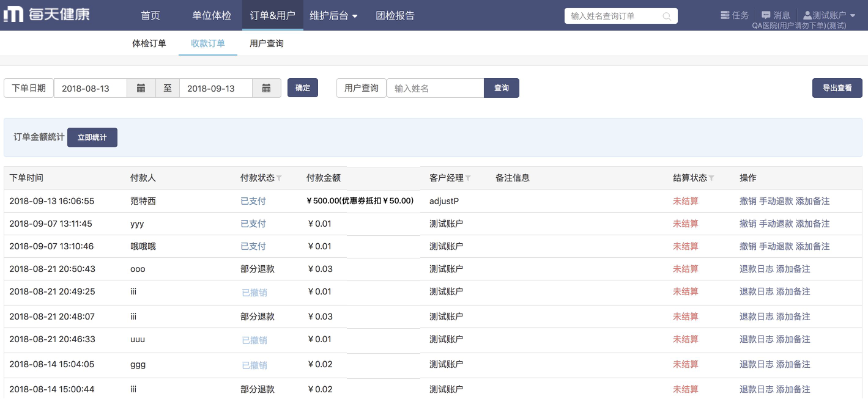Open 退款日志 for the uuu order
The image size is (868, 399).
(x=757, y=339)
